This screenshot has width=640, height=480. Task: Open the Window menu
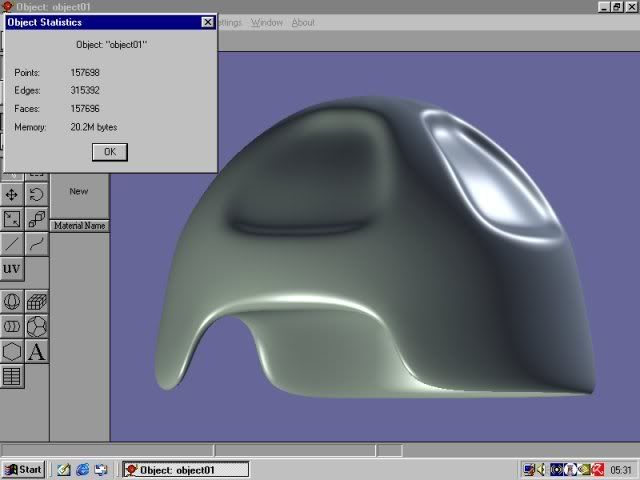pos(267,22)
